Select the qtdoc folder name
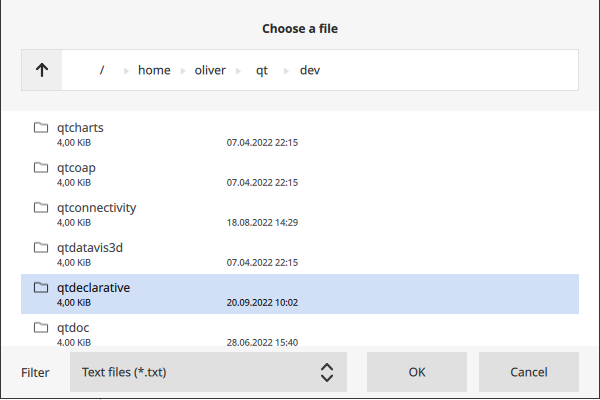The width and height of the screenshot is (600, 400). pyautogui.click(x=75, y=327)
